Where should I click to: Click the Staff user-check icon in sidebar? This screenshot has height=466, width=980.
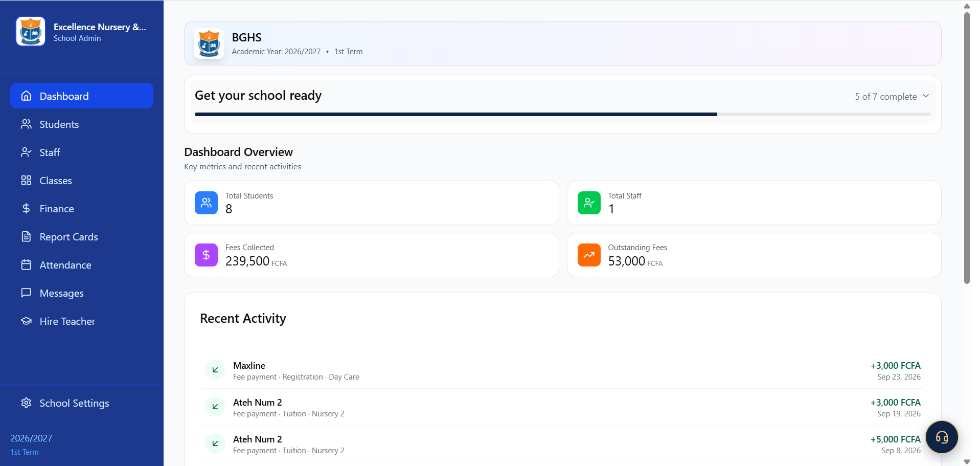(26, 152)
